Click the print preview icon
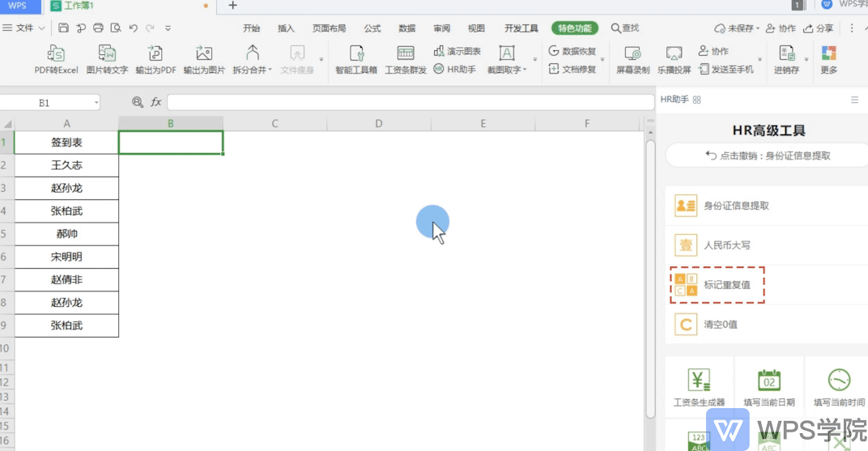This screenshot has width=868, height=451. pyautogui.click(x=115, y=28)
